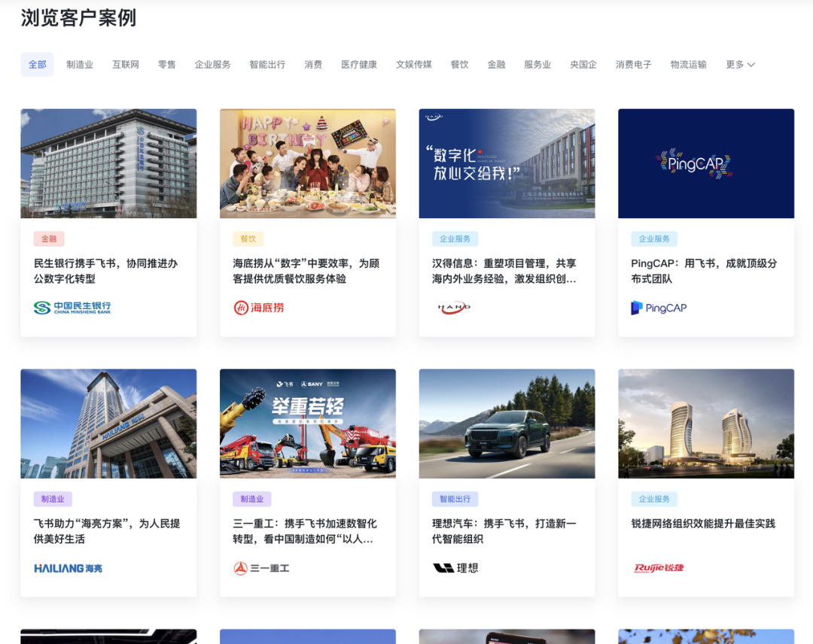Select the 物流运输 tab
Image resolution: width=813 pixels, height=644 pixels.
(689, 65)
